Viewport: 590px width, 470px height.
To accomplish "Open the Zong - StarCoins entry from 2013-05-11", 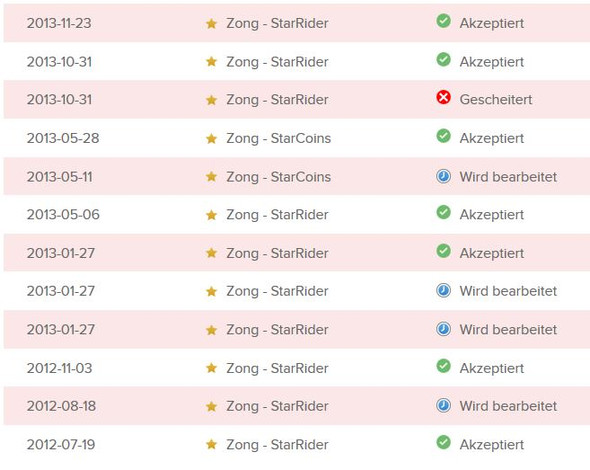I will [x=278, y=177].
